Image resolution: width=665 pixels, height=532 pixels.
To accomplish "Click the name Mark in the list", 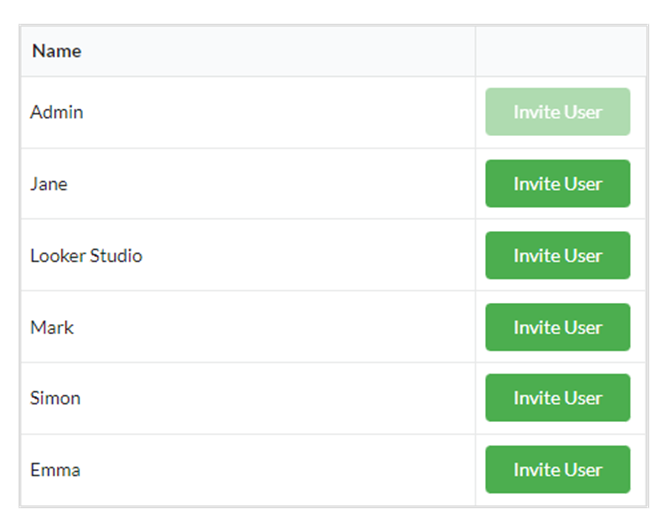I will [52, 327].
